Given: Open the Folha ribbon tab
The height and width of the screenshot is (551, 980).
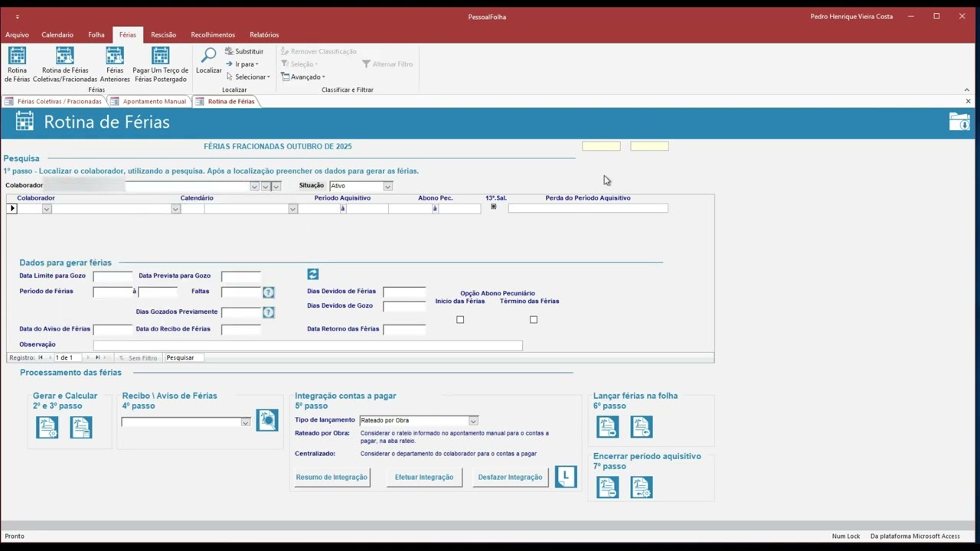Looking at the screenshot, I should coord(96,34).
